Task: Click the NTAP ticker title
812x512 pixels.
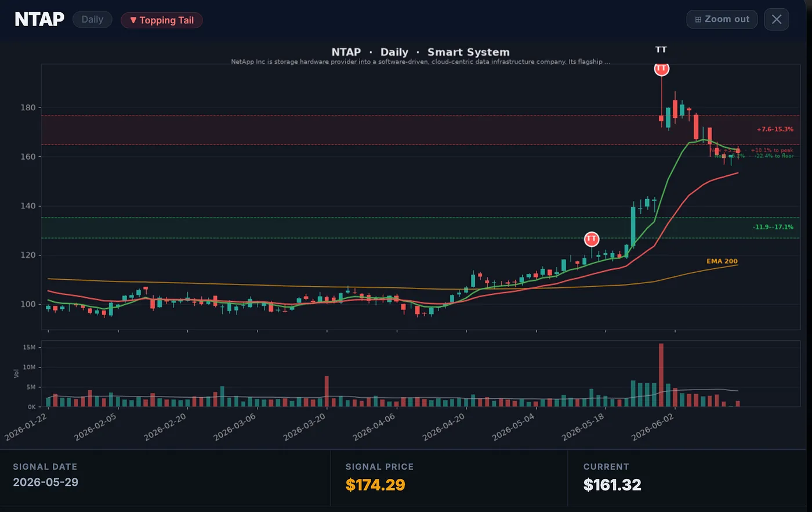Action: [x=39, y=19]
